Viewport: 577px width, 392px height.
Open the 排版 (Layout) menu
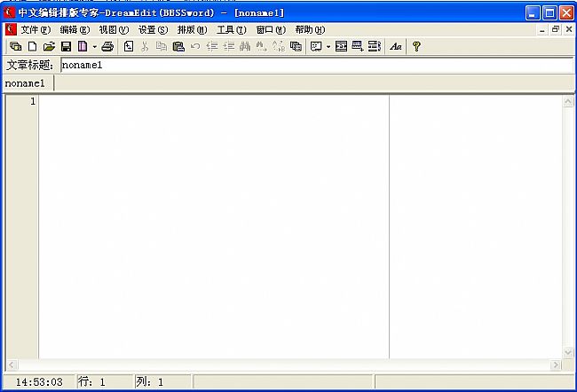pyautogui.click(x=192, y=29)
